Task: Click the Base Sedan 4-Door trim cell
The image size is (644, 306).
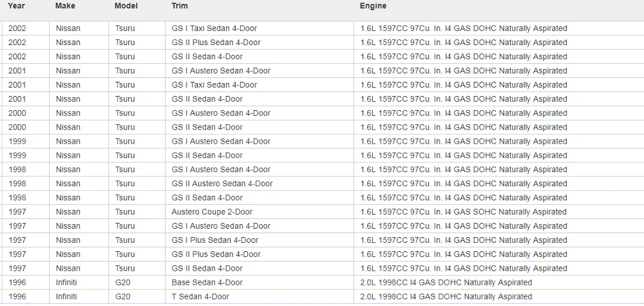Action: (x=207, y=283)
